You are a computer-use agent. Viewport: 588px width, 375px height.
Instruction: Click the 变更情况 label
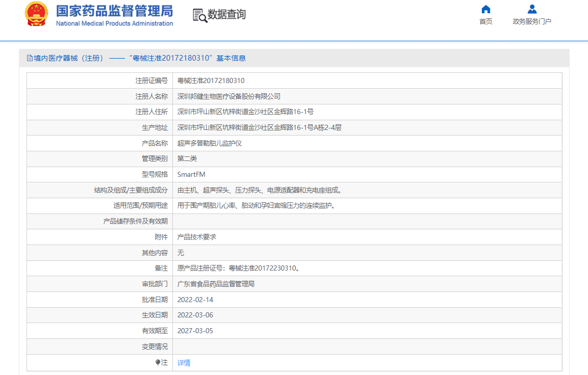[x=155, y=346]
